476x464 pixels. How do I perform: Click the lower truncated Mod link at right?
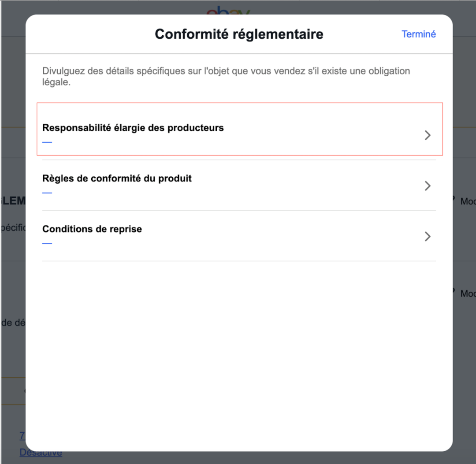pos(467,293)
